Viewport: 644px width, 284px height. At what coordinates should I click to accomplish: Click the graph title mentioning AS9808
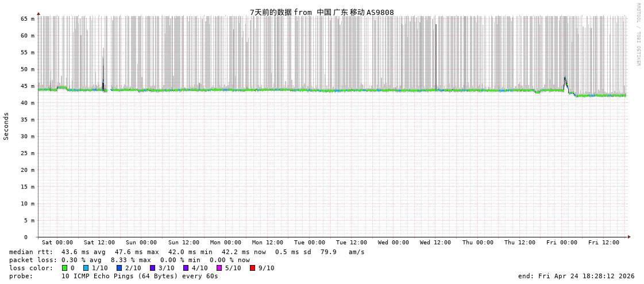pos(322,12)
